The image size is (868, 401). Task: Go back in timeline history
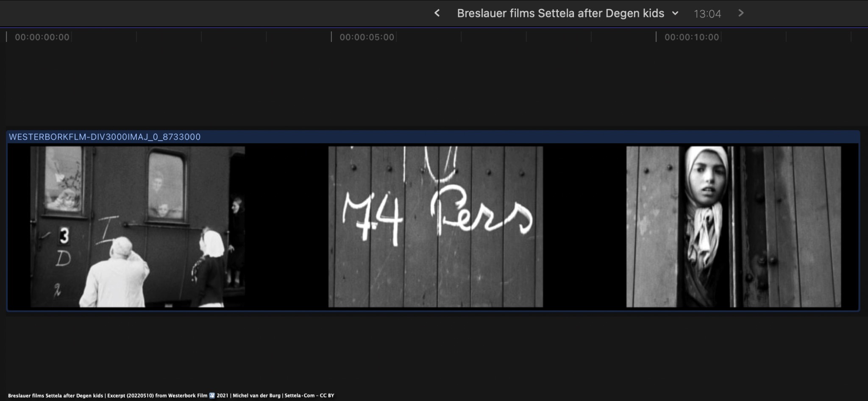tap(437, 13)
